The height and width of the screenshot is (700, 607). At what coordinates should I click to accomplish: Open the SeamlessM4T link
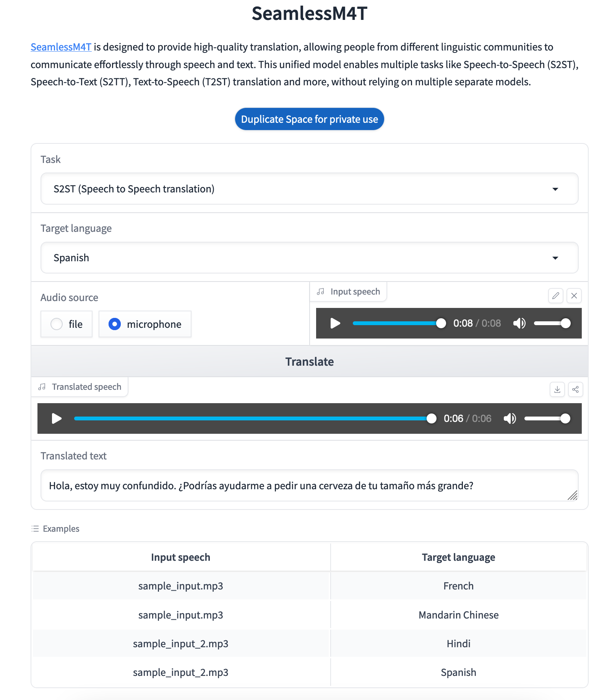click(x=61, y=47)
